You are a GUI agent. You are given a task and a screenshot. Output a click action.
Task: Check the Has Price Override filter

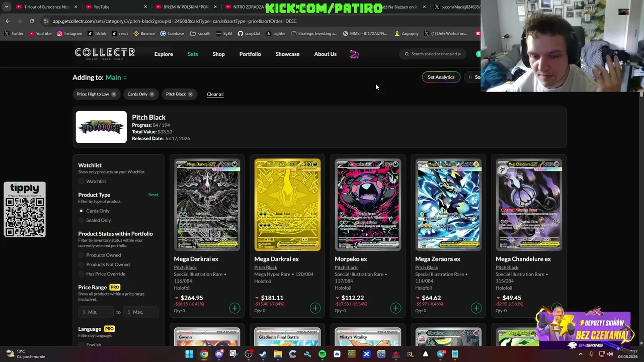coord(82,274)
